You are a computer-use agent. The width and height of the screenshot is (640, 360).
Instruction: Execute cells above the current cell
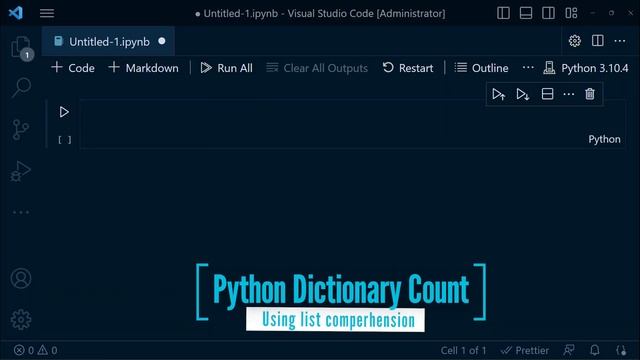[x=498, y=94]
